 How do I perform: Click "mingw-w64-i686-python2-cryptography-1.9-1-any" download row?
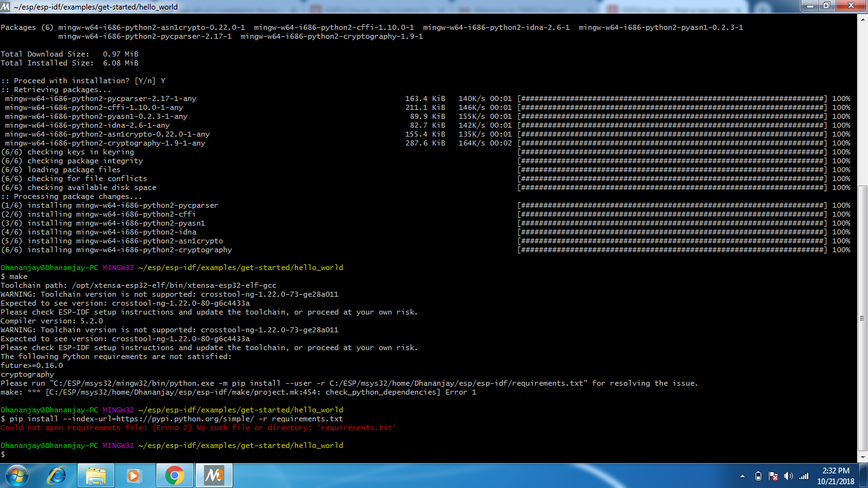425,143
